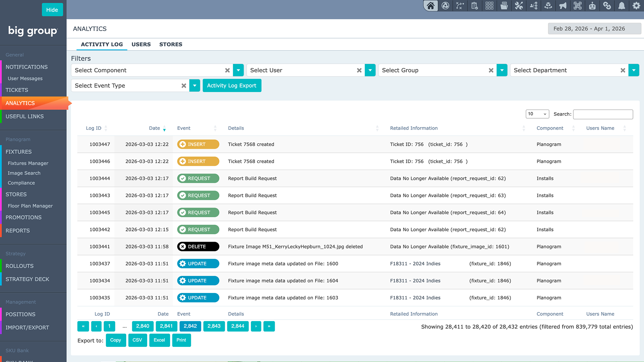Open Strategy Deck in the sidebar
The height and width of the screenshot is (362, 644).
point(27,279)
